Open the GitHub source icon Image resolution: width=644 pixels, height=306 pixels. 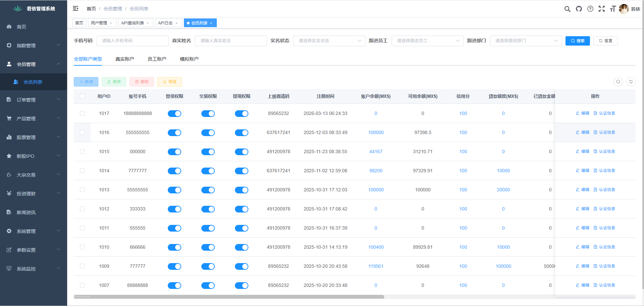[579, 9]
